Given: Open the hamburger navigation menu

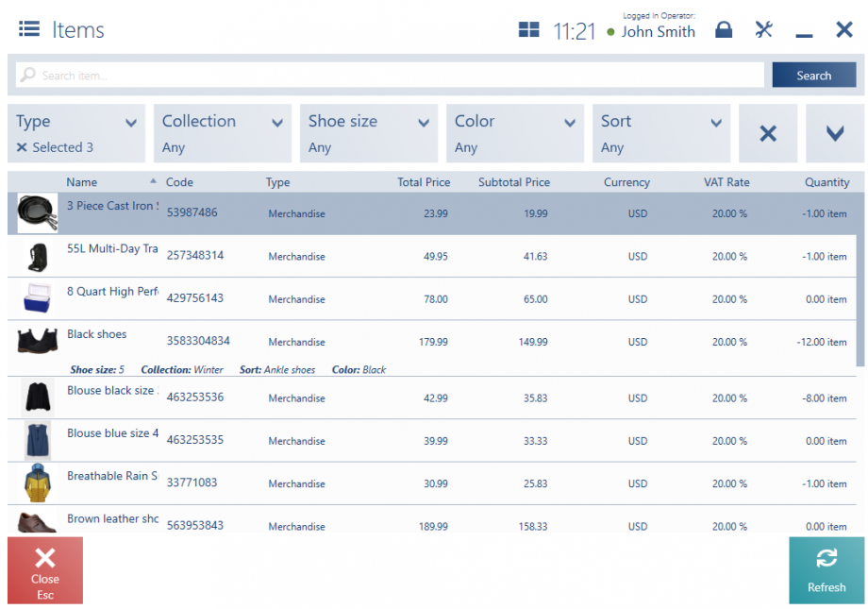Looking at the screenshot, I should (x=28, y=29).
